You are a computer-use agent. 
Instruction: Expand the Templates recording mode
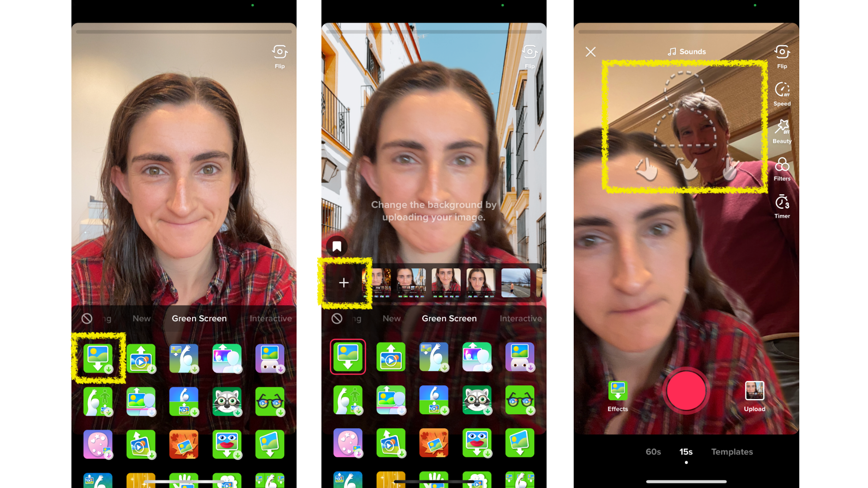click(x=731, y=452)
